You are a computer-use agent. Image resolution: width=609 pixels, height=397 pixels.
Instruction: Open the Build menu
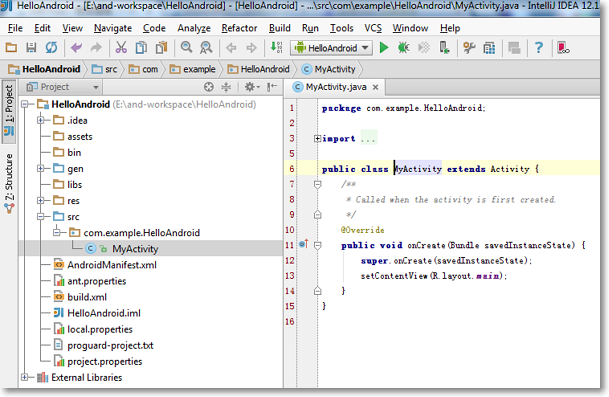click(x=280, y=28)
